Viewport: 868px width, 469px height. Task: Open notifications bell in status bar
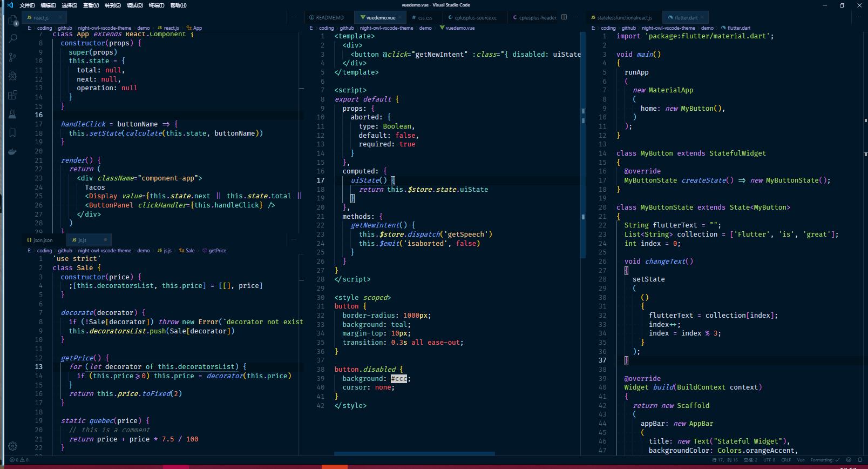coord(860,460)
